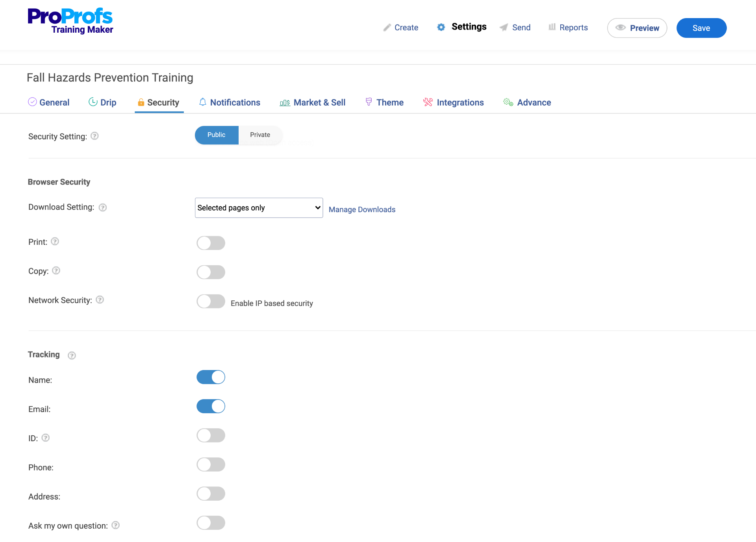Click the ProProfs Training Maker logo

(x=70, y=20)
